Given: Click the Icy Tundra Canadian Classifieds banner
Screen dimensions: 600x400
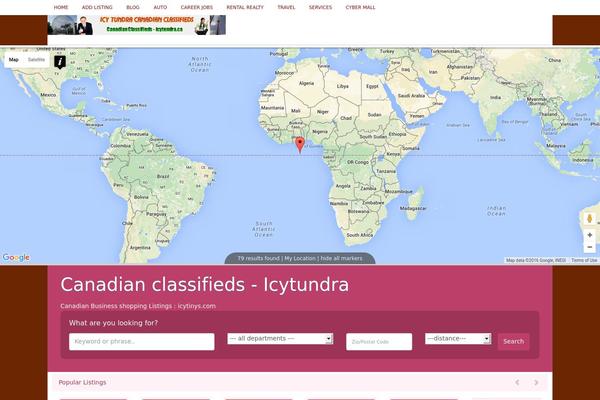Looking at the screenshot, I should pos(137,25).
